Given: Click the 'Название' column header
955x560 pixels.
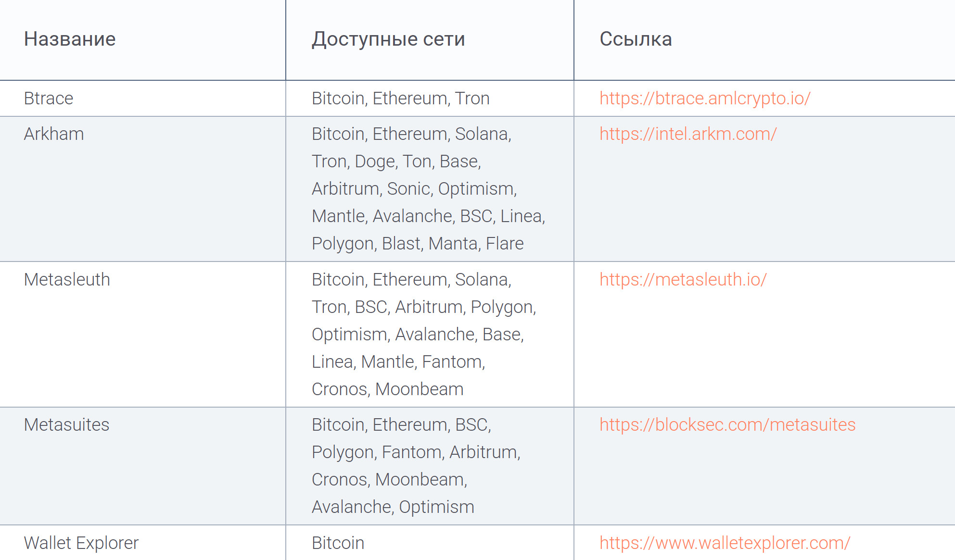Looking at the screenshot, I should 70,39.
